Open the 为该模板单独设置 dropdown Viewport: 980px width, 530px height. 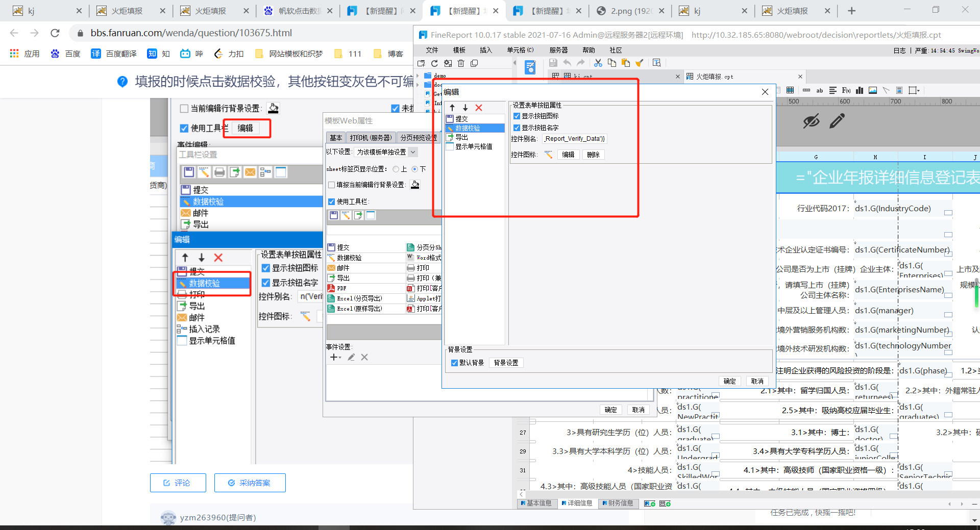(x=386, y=152)
